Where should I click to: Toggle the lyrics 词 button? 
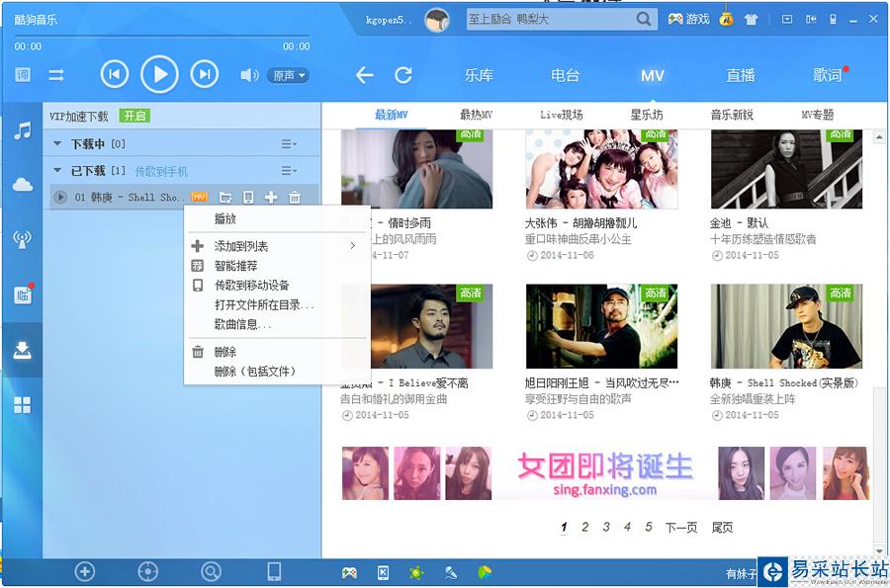[23, 75]
